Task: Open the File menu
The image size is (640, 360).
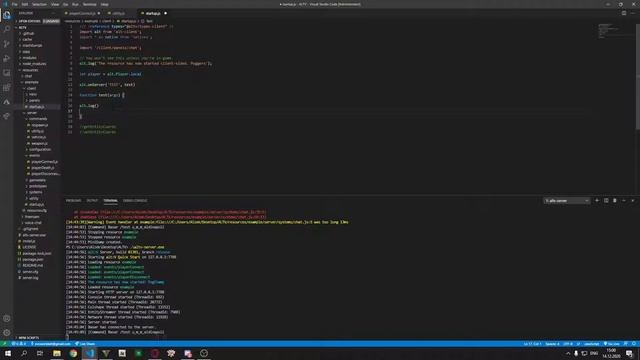Action: (15, 4)
